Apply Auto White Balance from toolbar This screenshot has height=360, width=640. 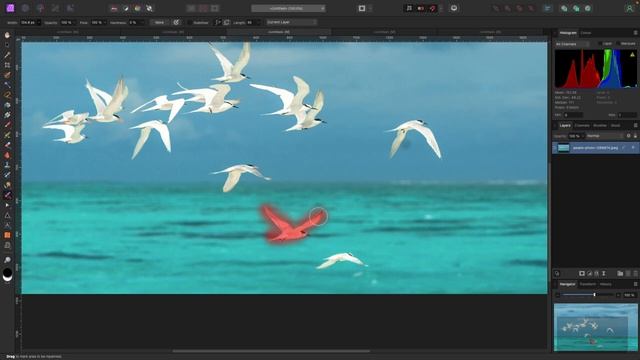point(149,8)
